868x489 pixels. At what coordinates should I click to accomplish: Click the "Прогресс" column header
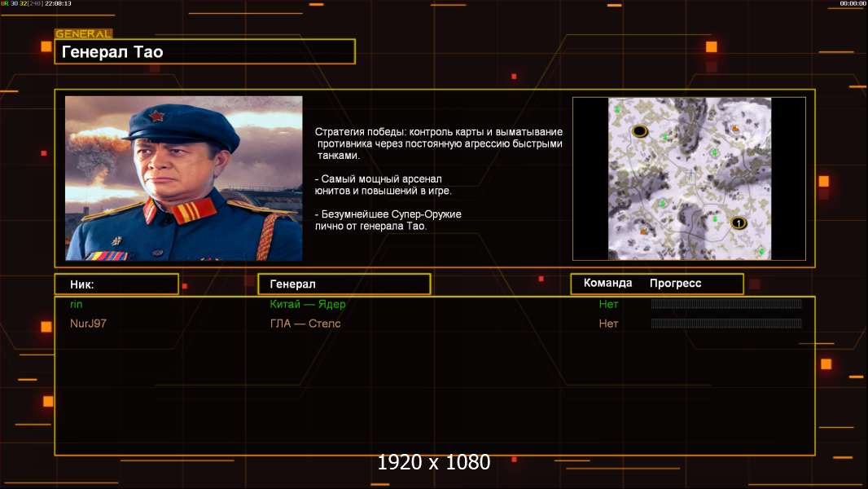click(675, 283)
